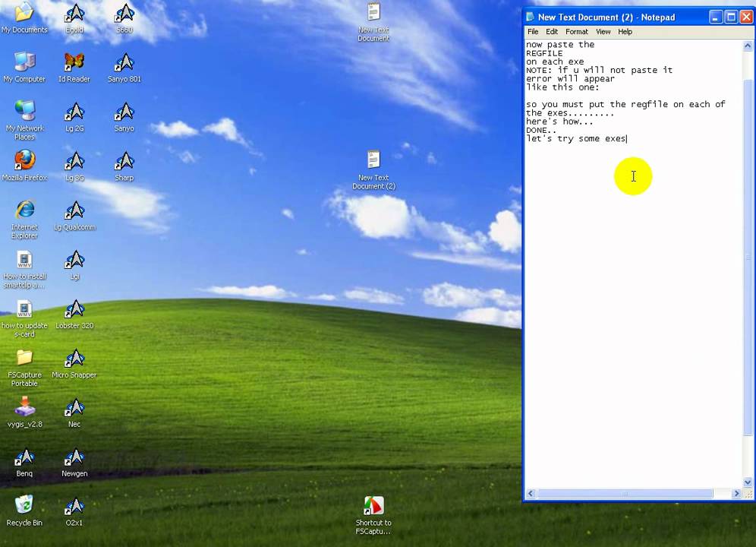Open the Notepad View menu
The height and width of the screenshot is (547, 756).
pos(603,31)
